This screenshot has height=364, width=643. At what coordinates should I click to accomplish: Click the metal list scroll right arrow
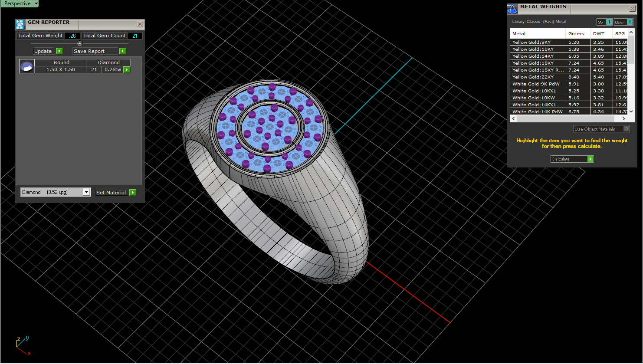[624, 118]
